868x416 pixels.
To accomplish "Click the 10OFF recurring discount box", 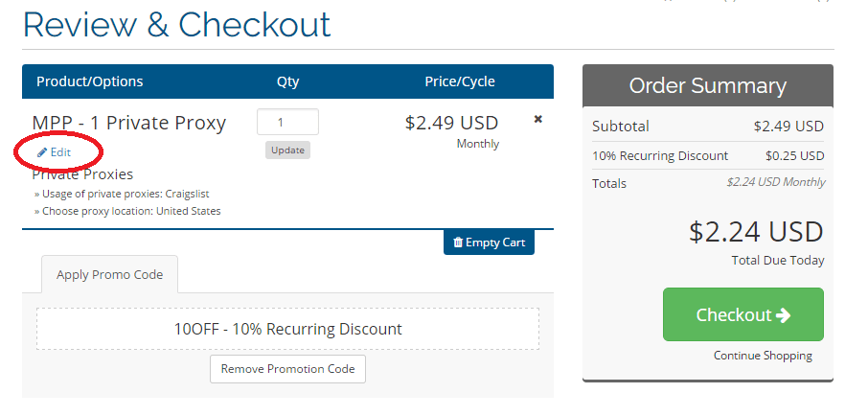I will pyautogui.click(x=287, y=329).
